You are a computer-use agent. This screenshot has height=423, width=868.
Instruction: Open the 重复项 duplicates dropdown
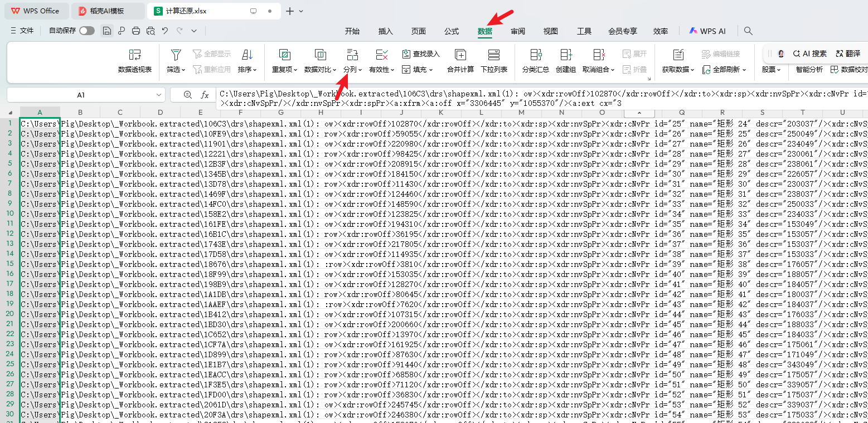[284, 70]
